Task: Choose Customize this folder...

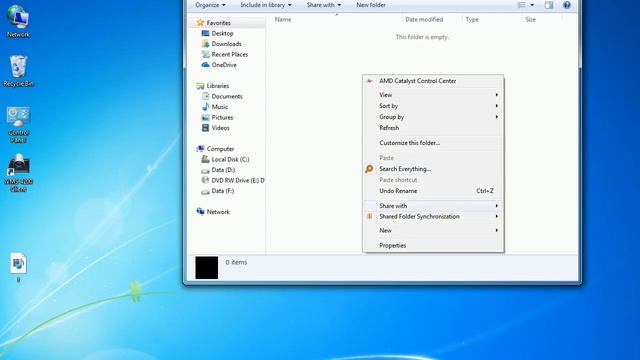Action: [x=433, y=143]
